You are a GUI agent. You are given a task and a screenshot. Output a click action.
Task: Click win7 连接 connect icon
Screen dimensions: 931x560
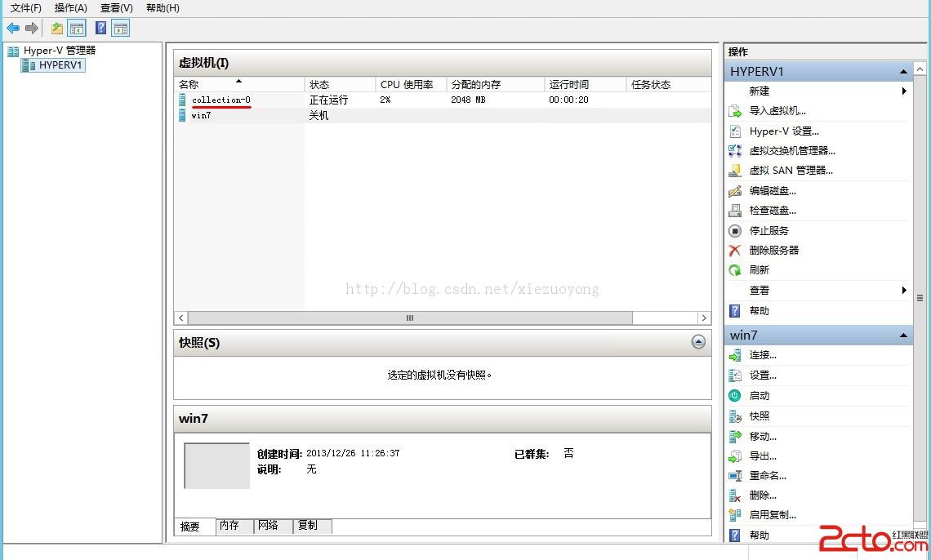coord(735,355)
